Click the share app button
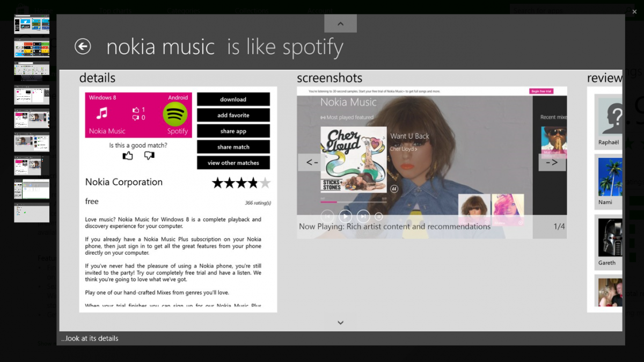Screen dimensions: 644x362 [233, 131]
